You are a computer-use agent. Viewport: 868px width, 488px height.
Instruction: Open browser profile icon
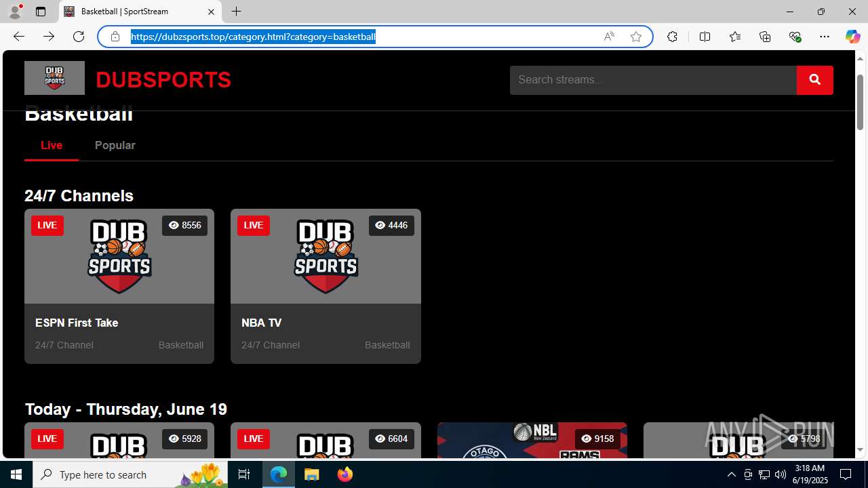pyautogui.click(x=15, y=12)
